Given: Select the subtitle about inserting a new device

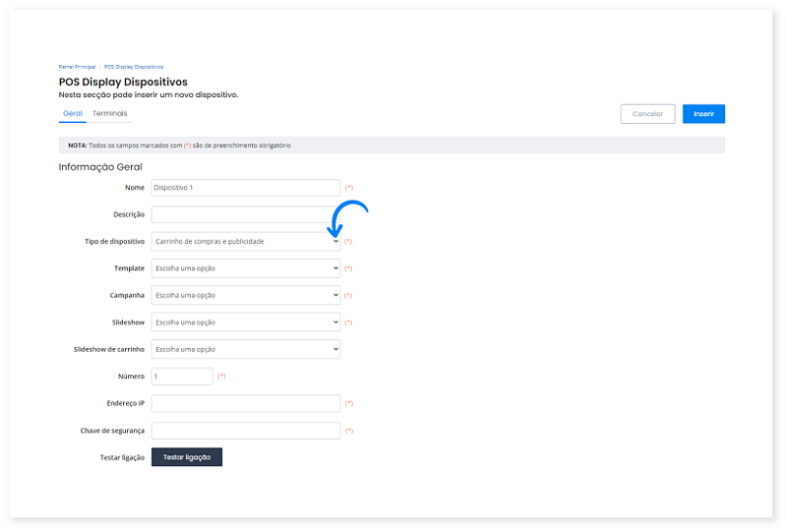Looking at the screenshot, I should (x=149, y=94).
